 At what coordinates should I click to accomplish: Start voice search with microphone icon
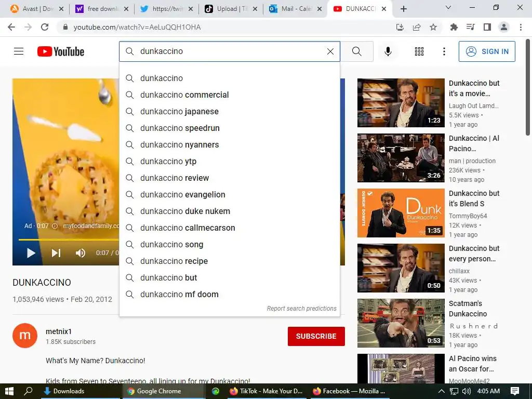[388, 51]
